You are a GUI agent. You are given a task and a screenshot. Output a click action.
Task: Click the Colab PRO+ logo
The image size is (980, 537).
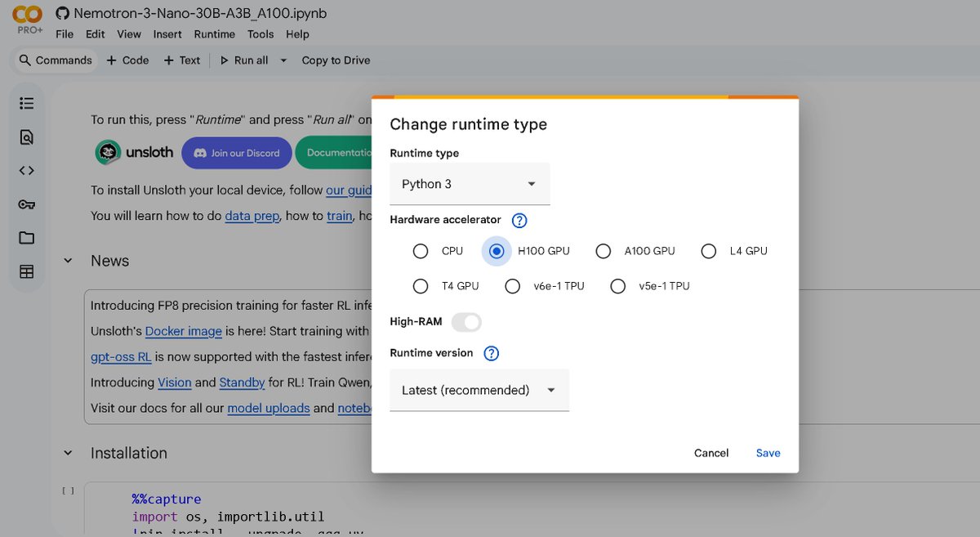coord(27,20)
